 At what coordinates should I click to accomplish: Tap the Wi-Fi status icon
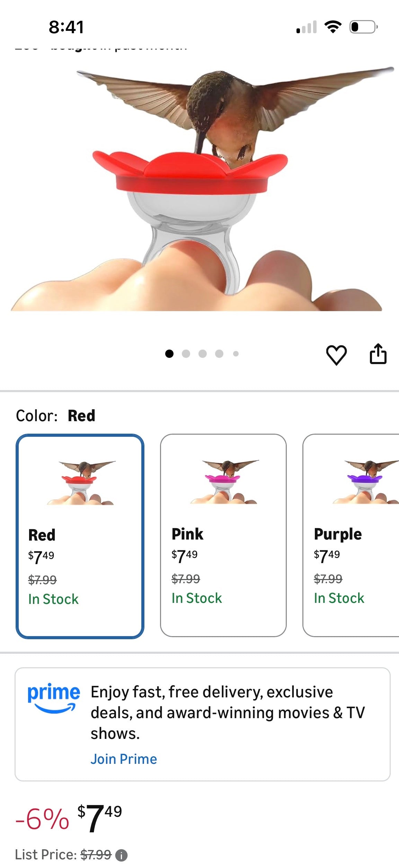click(x=333, y=27)
